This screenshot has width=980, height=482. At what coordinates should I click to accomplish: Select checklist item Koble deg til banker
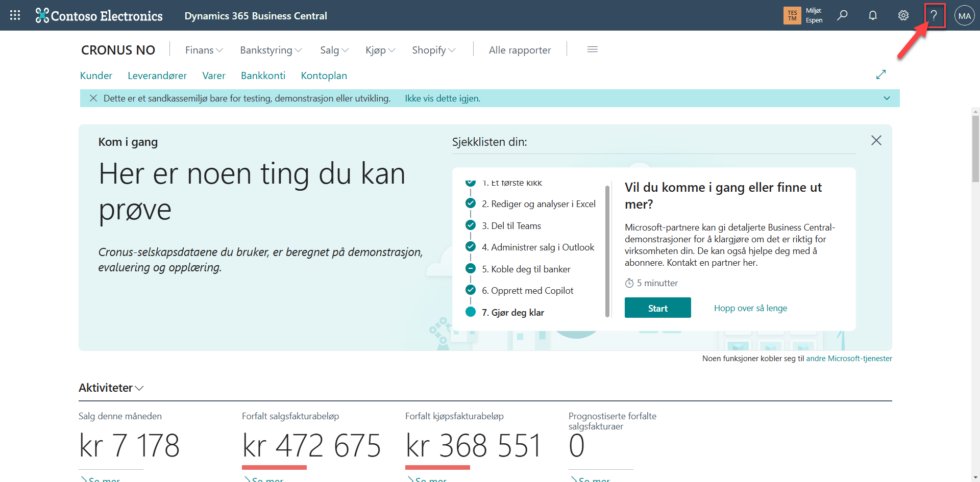click(526, 269)
